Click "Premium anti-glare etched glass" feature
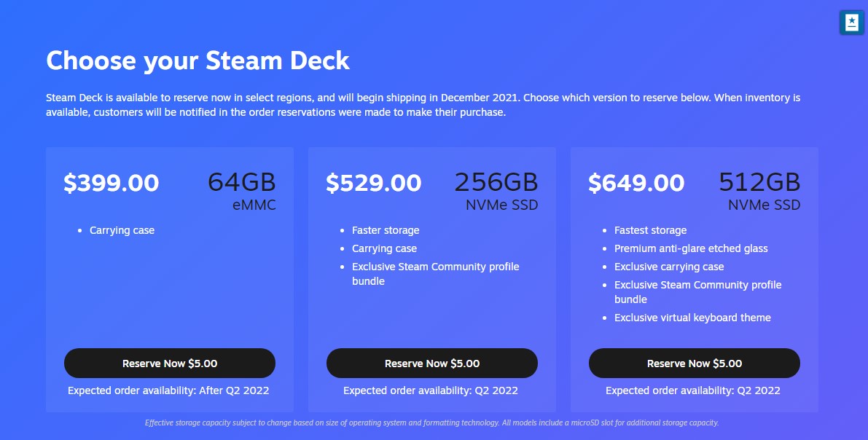The height and width of the screenshot is (440, 868). point(691,248)
